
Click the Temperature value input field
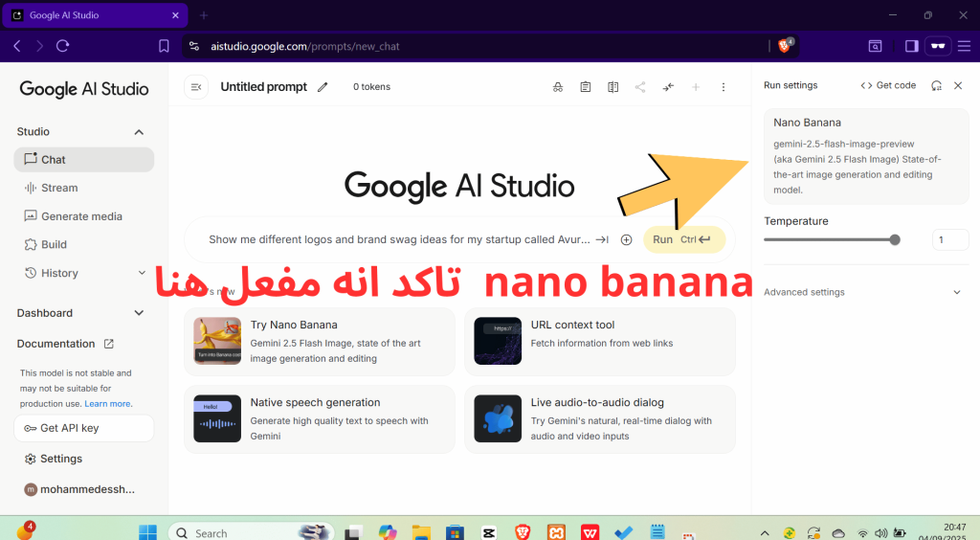(x=950, y=240)
